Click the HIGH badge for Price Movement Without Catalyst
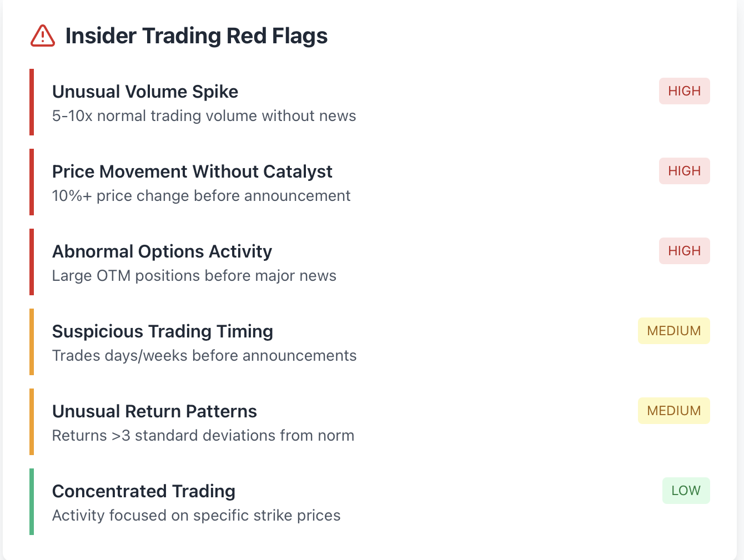The image size is (744, 560). pos(685,171)
